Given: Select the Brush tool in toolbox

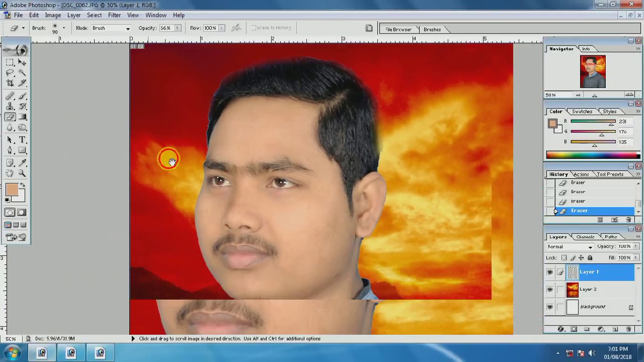Looking at the screenshot, I should click(22, 96).
